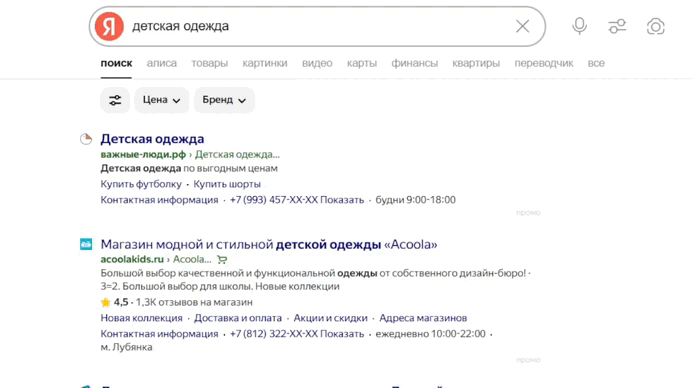This screenshot has height=388, width=692.
Task: Click the Acoola… breadcrumb link
Action: pyautogui.click(x=192, y=260)
